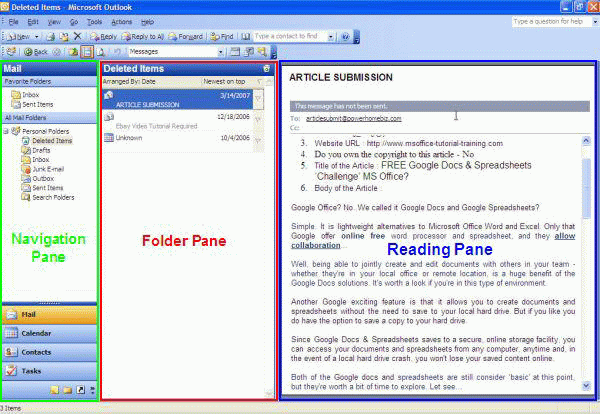Click the Print Preview icon
The image size is (600, 414).
(101, 52)
